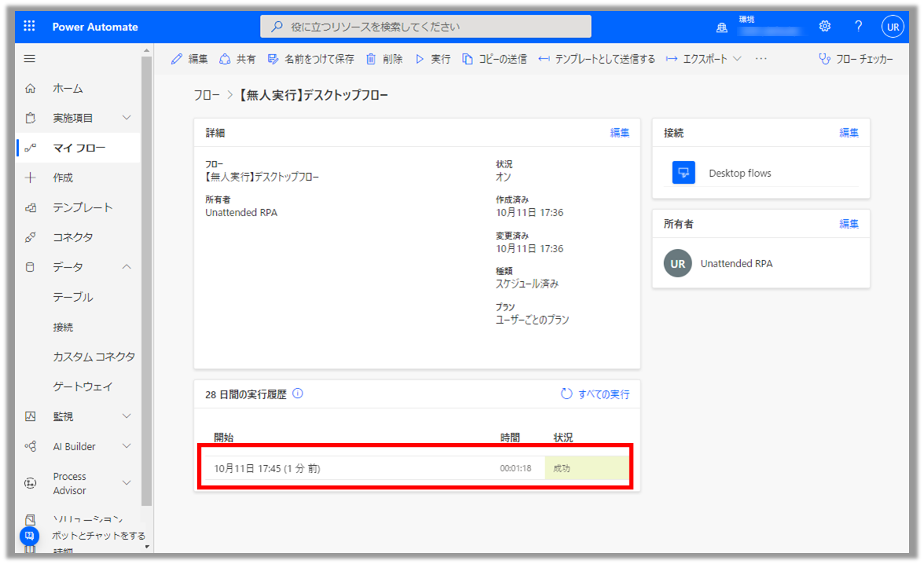924x564 pixels.
Task: Click the UR owner avatar circle
Action: (677, 263)
